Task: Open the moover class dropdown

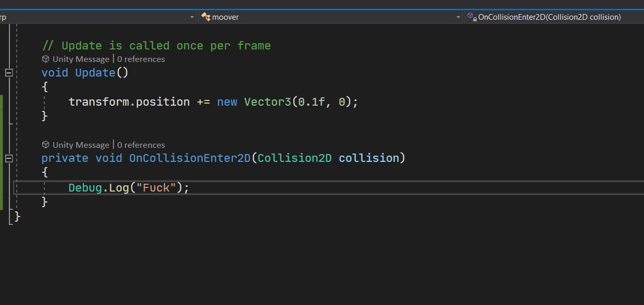Action: click(x=330, y=17)
